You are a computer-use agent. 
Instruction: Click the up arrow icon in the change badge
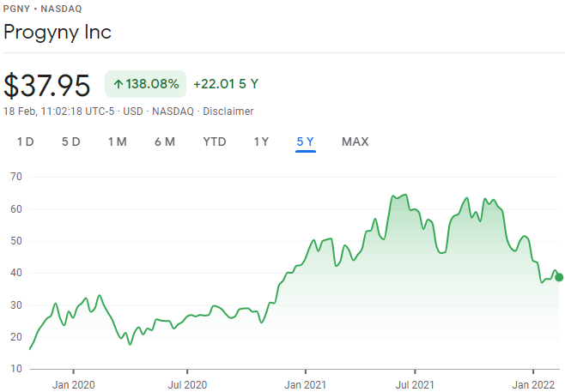[118, 84]
